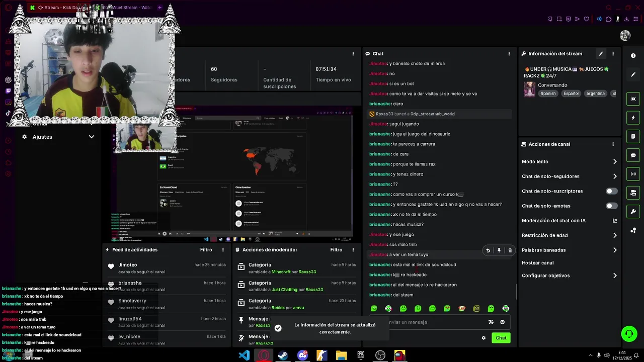Open the browser extensions cube icon
644x362 pixels.
(x=608, y=19)
